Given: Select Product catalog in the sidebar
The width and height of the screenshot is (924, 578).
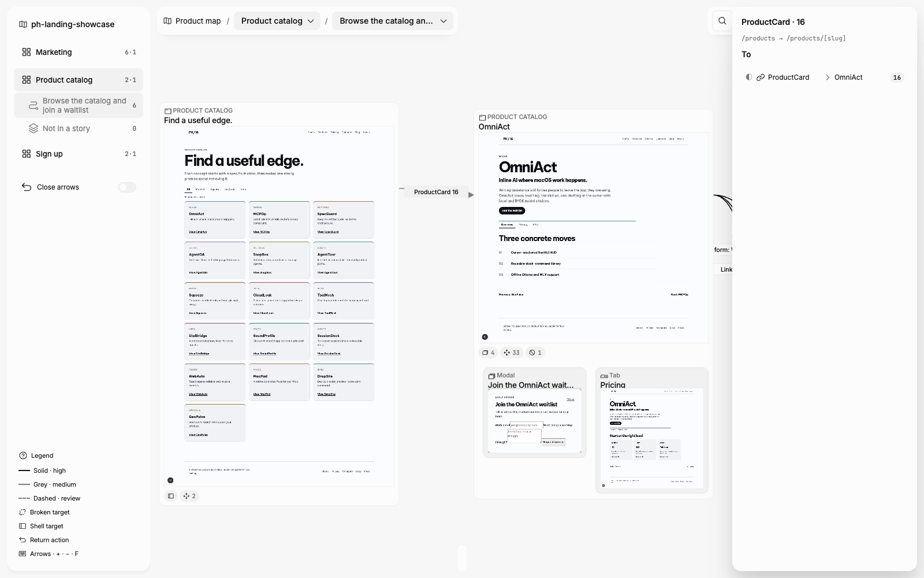Looking at the screenshot, I should tap(79, 80).
